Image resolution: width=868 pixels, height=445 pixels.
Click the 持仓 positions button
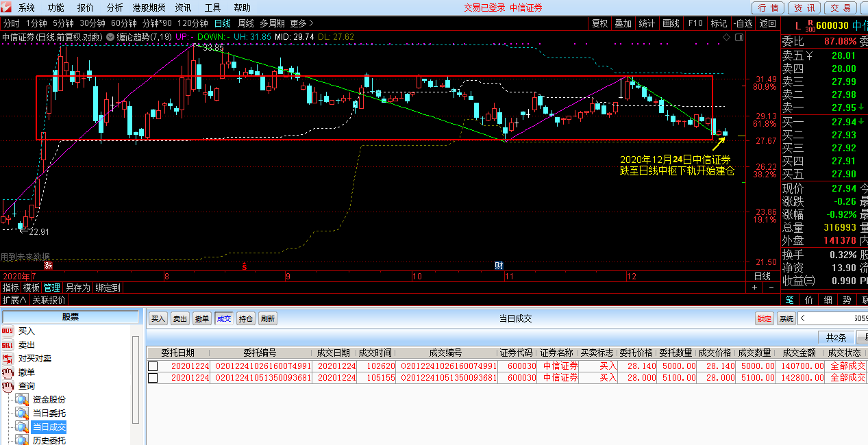point(246,318)
